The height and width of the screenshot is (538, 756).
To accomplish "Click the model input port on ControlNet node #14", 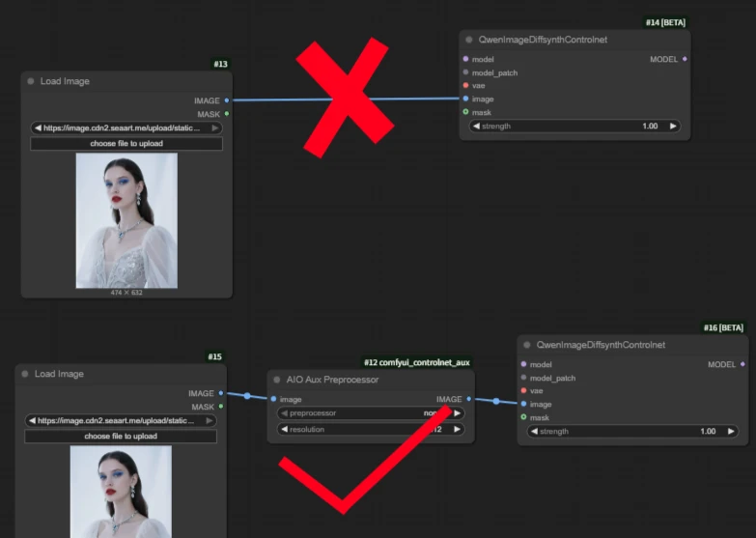I will [466, 59].
